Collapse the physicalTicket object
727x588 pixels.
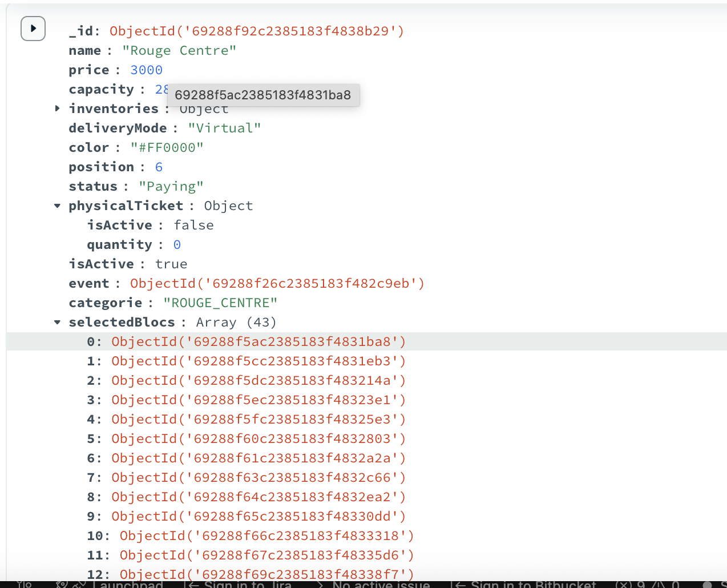click(x=57, y=206)
